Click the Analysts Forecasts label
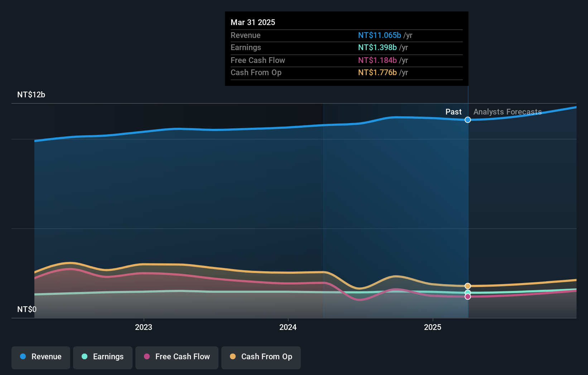The height and width of the screenshot is (375, 588). coord(507,112)
